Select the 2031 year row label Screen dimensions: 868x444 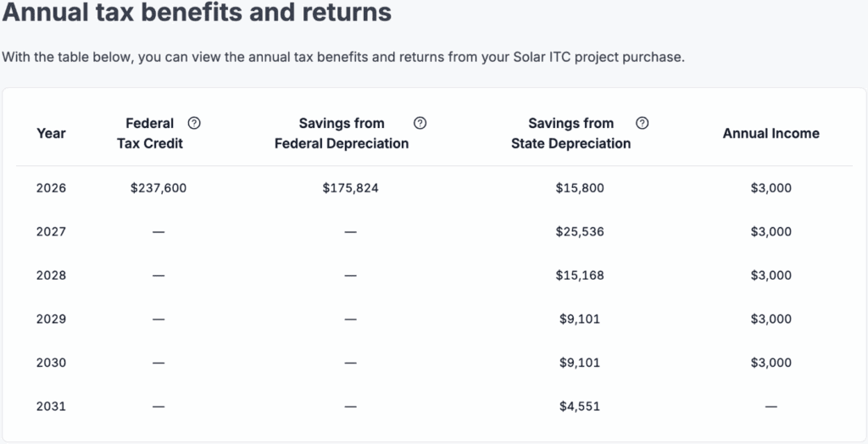[x=51, y=406]
